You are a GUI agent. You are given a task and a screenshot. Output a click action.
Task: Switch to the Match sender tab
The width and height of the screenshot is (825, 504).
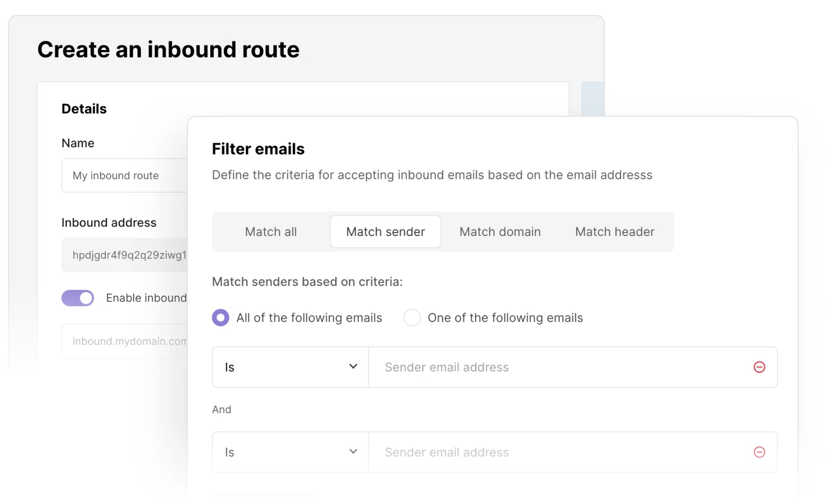click(x=386, y=232)
